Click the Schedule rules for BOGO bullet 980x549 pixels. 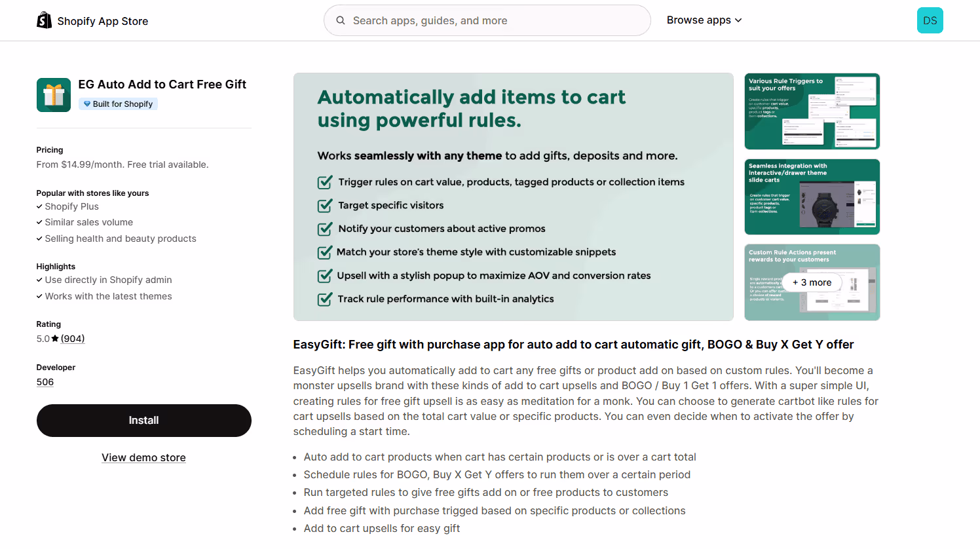click(x=497, y=475)
